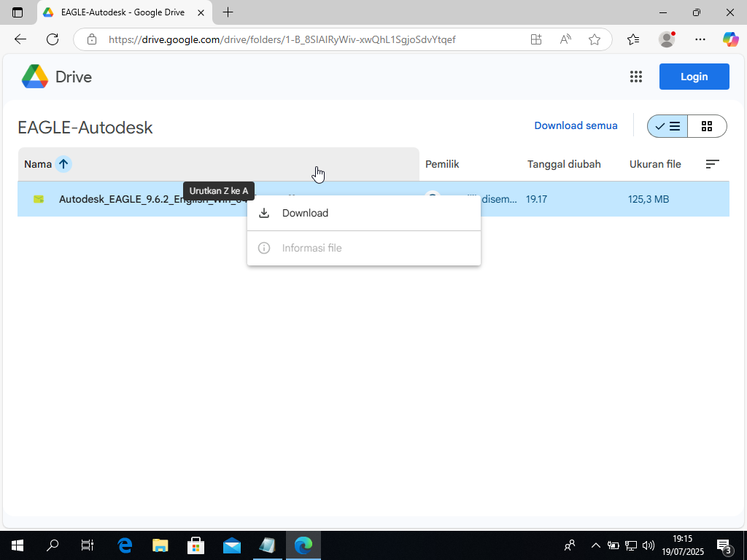The height and width of the screenshot is (560, 747).
Task: Open Read aloud icon in address bar
Action: [x=565, y=39]
